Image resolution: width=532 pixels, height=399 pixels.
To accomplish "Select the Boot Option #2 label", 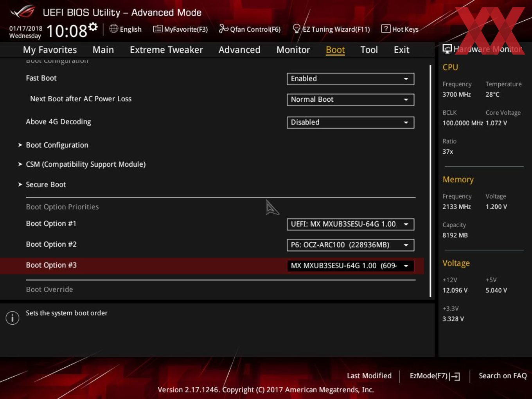I will click(51, 244).
